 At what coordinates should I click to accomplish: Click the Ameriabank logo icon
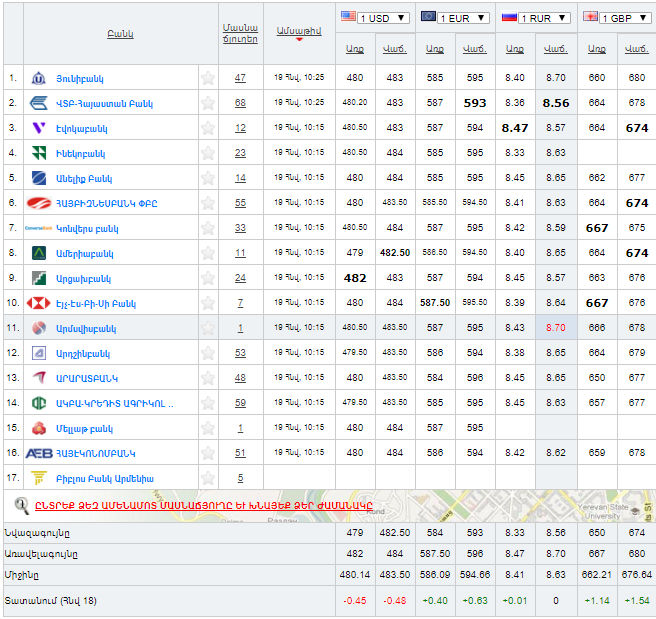coord(39,253)
